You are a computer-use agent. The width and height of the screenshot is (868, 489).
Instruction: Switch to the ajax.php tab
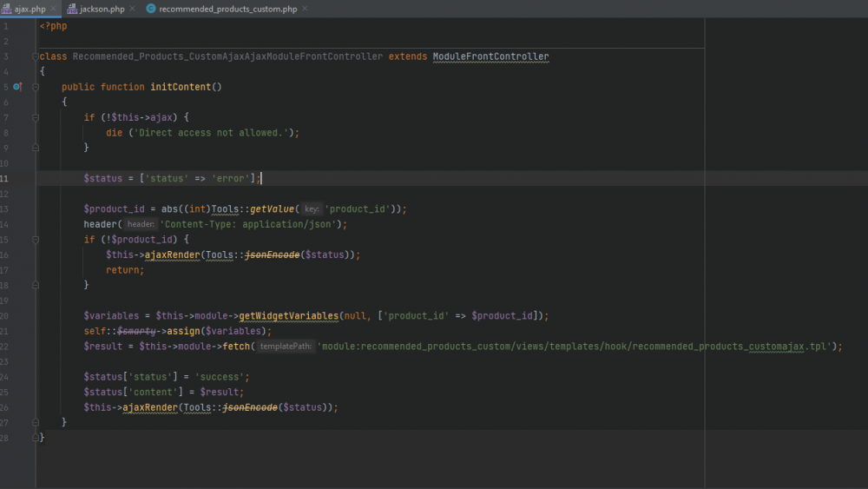[x=30, y=9]
